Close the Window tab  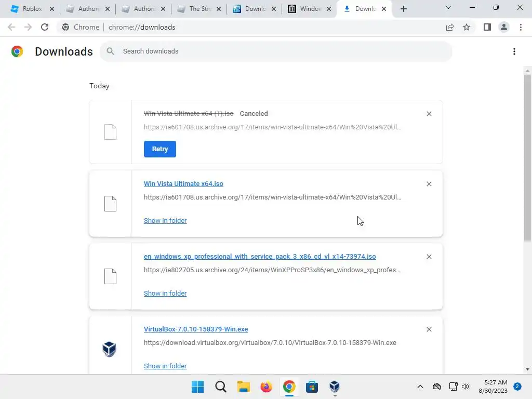click(329, 9)
